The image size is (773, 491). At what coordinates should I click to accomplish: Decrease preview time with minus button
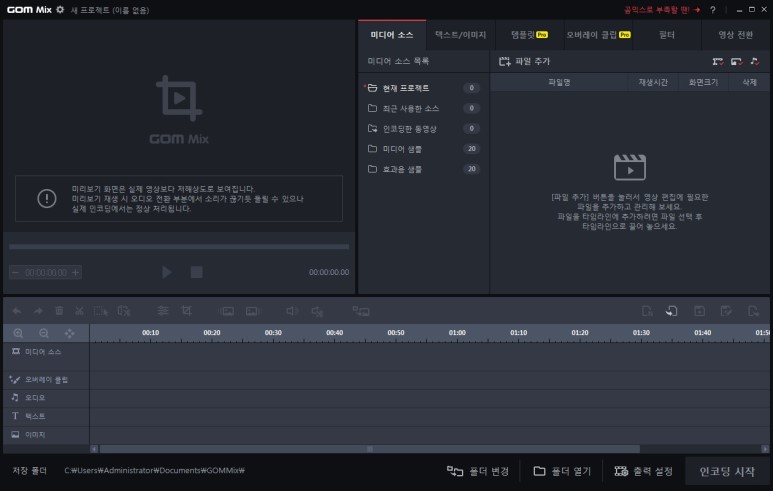15,273
